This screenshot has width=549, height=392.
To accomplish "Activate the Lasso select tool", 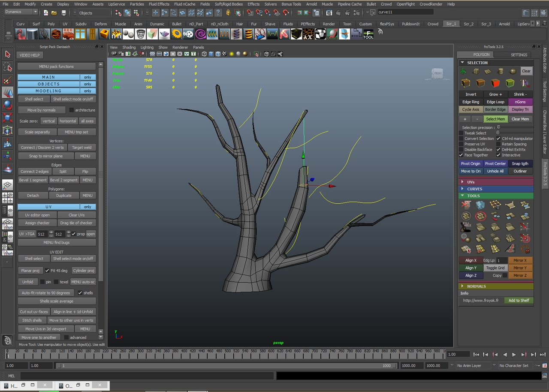I will tap(7, 67).
